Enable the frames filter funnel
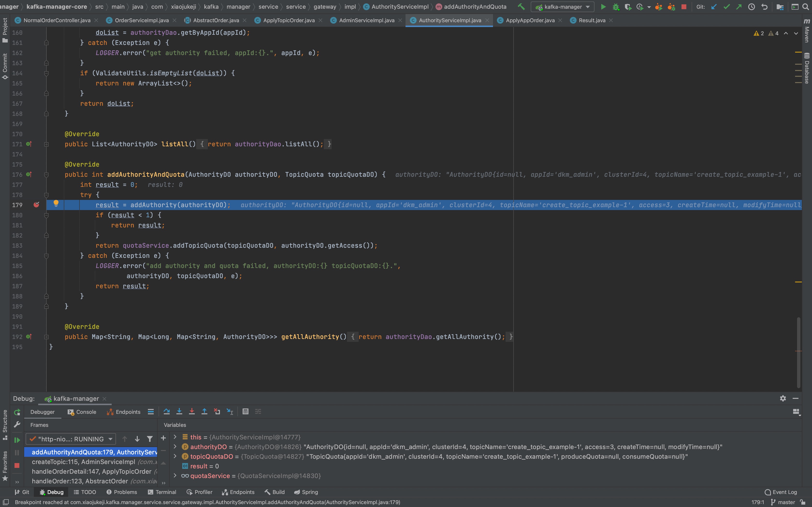 click(150, 439)
